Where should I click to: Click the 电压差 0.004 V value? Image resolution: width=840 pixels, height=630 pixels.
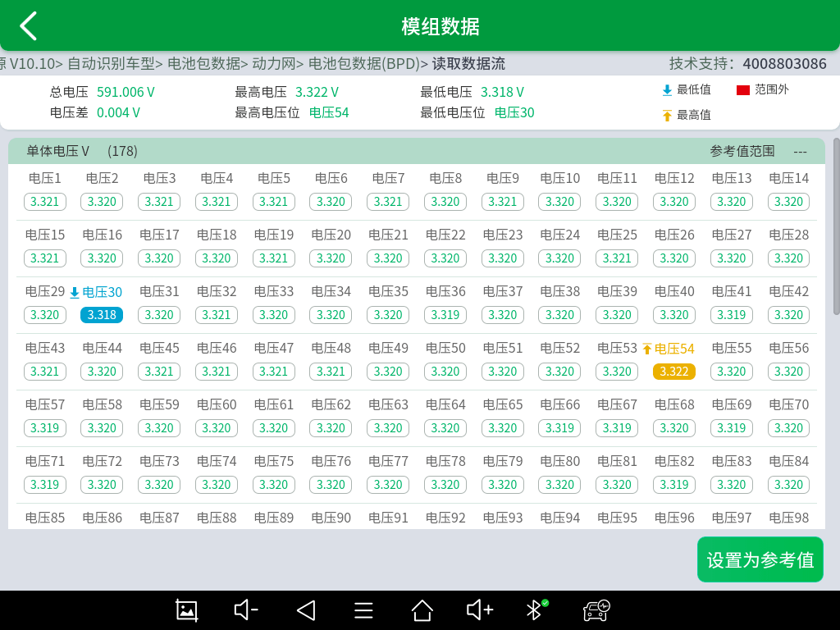pyautogui.click(x=118, y=112)
